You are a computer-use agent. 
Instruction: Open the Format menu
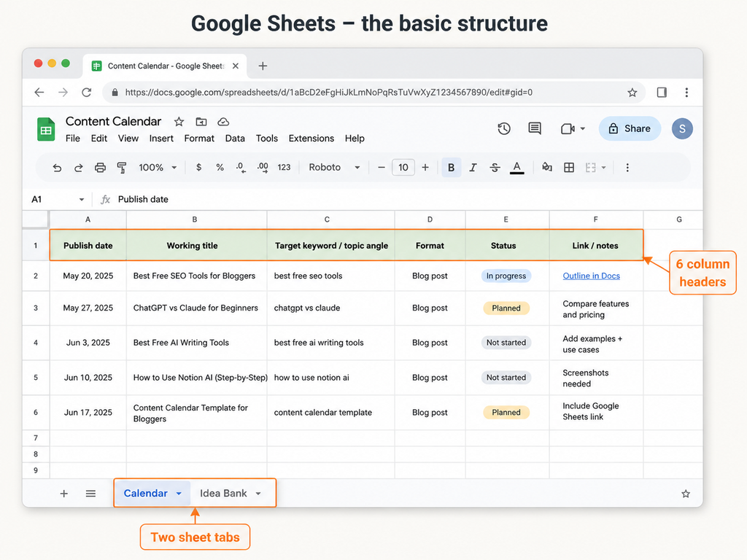tap(199, 139)
